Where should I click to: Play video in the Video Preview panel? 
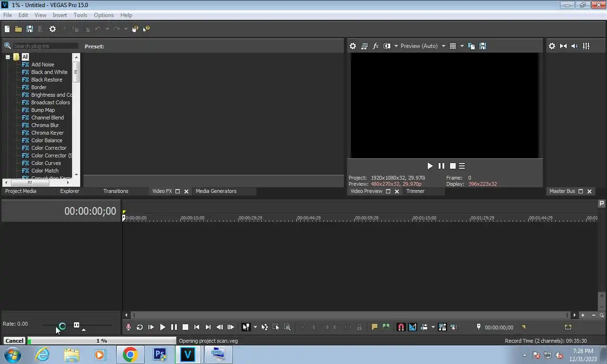pyautogui.click(x=430, y=166)
